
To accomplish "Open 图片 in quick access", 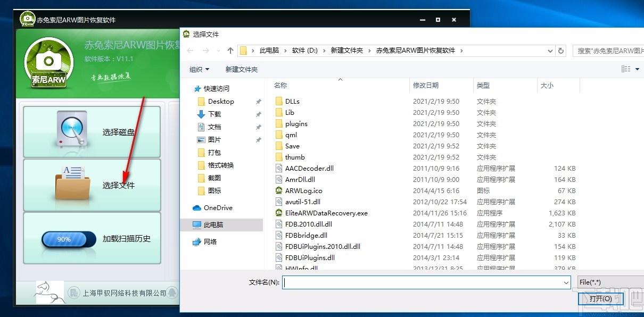I will tap(214, 139).
